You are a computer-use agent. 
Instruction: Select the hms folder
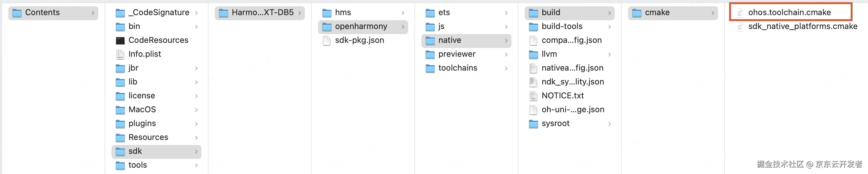tap(343, 13)
